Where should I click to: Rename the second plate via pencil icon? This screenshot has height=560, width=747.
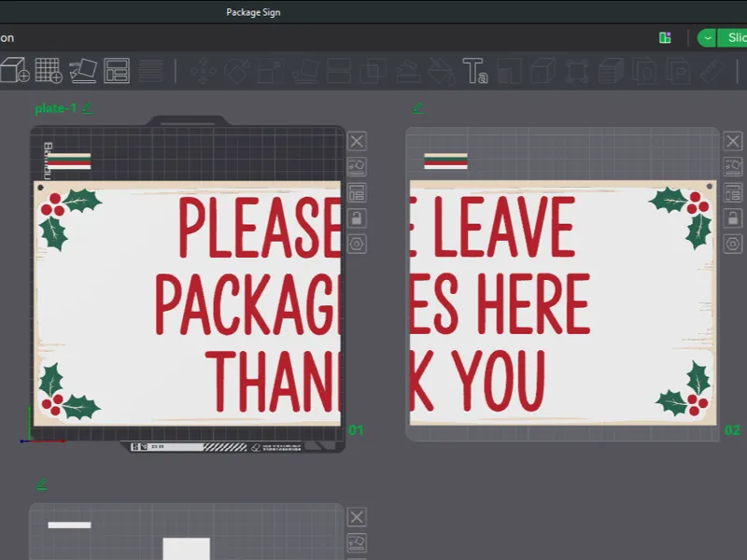click(x=417, y=108)
